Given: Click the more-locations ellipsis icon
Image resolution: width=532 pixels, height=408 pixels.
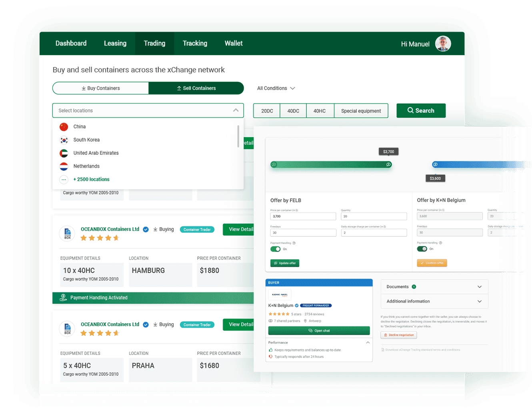Looking at the screenshot, I should 64,180.
